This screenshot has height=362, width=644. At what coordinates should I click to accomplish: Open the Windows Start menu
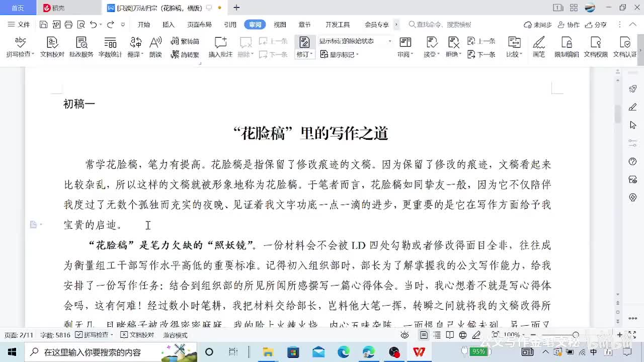12,352
